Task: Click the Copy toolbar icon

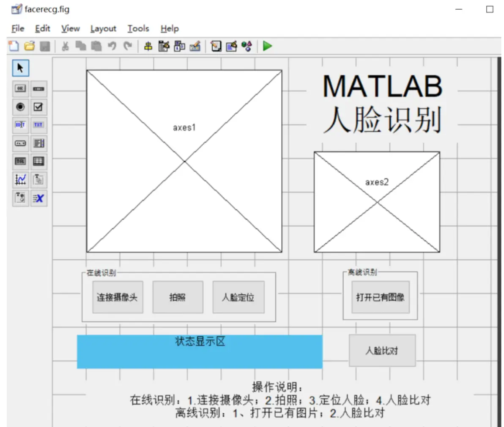Action: pos(81,46)
